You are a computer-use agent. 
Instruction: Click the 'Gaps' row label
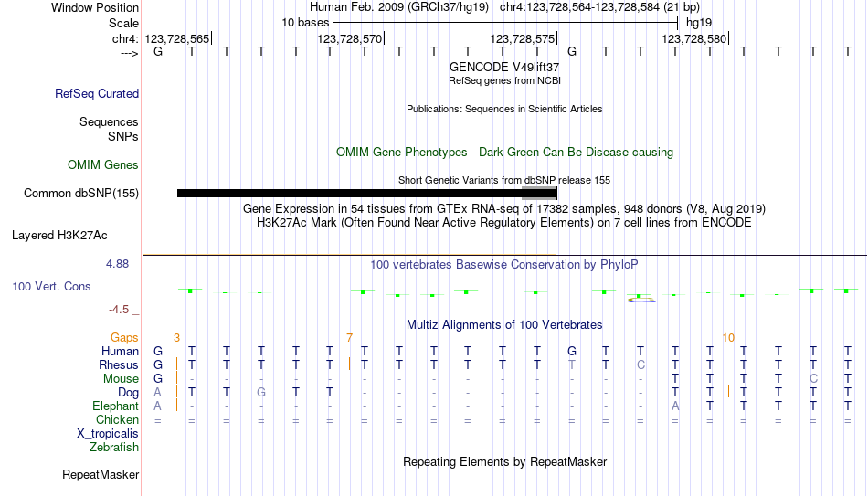click(124, 338)
